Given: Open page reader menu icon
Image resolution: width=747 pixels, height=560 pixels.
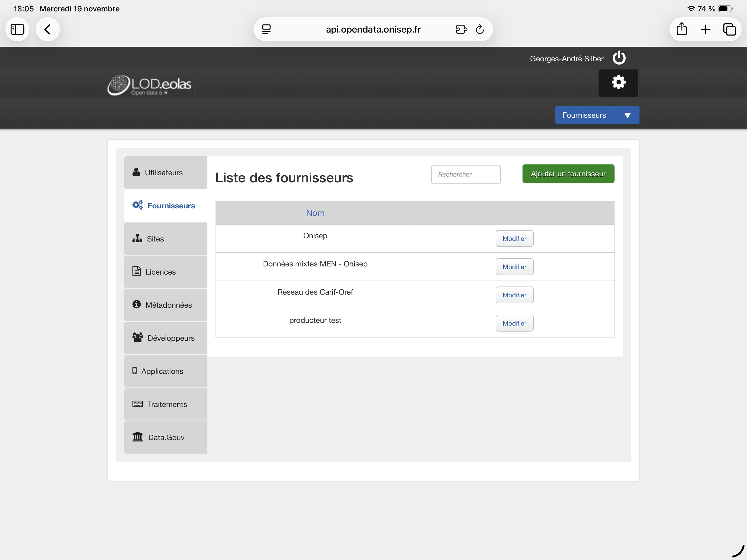Looking at the screenshot, I should pyautogui.click(x=267, y=29).
